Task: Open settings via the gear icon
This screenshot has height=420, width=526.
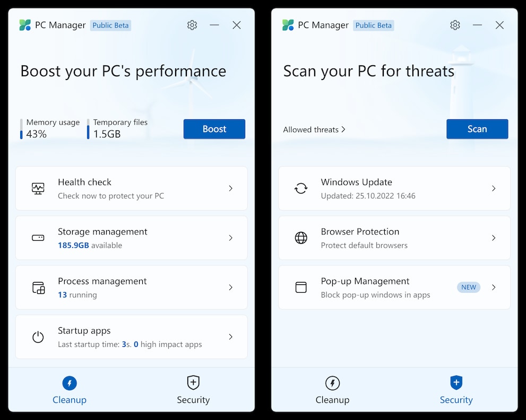Action: (192, 24)
